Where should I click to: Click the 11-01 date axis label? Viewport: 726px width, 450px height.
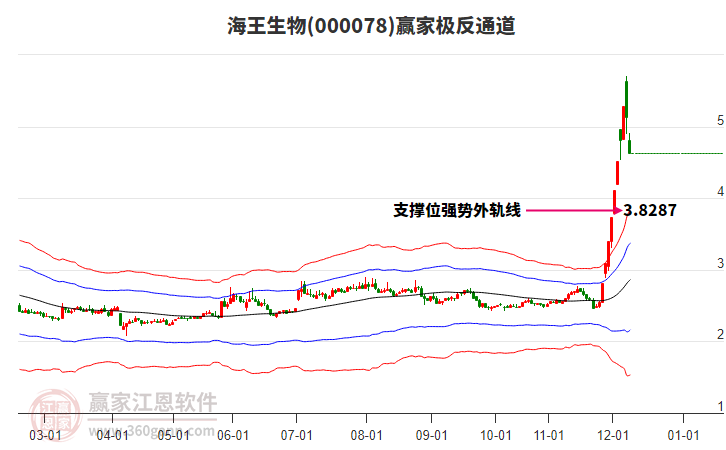(x=549, y=435)
